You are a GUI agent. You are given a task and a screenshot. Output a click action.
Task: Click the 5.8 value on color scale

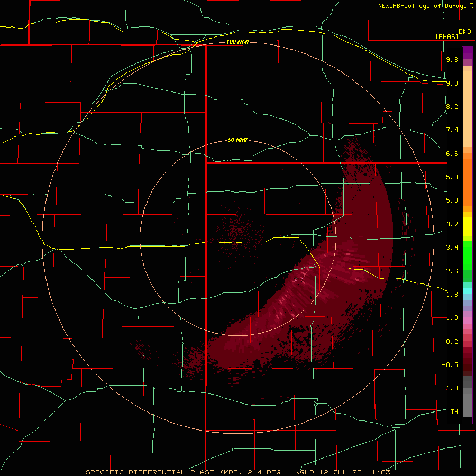(452, 177)
